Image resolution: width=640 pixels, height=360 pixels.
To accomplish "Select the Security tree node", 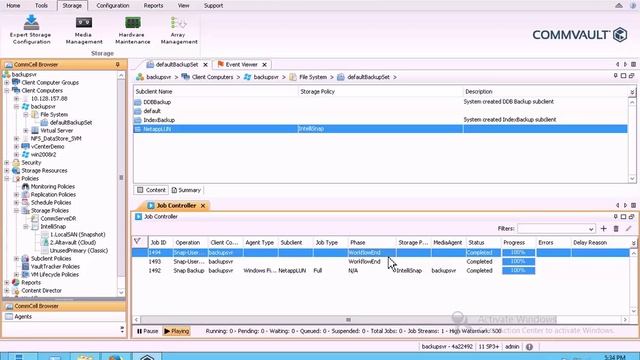I will click(31, 162).
